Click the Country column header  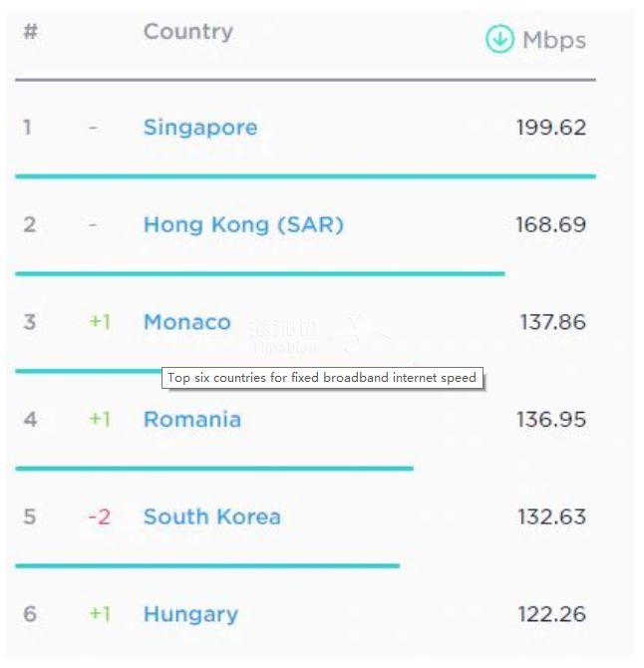[188, 32]
